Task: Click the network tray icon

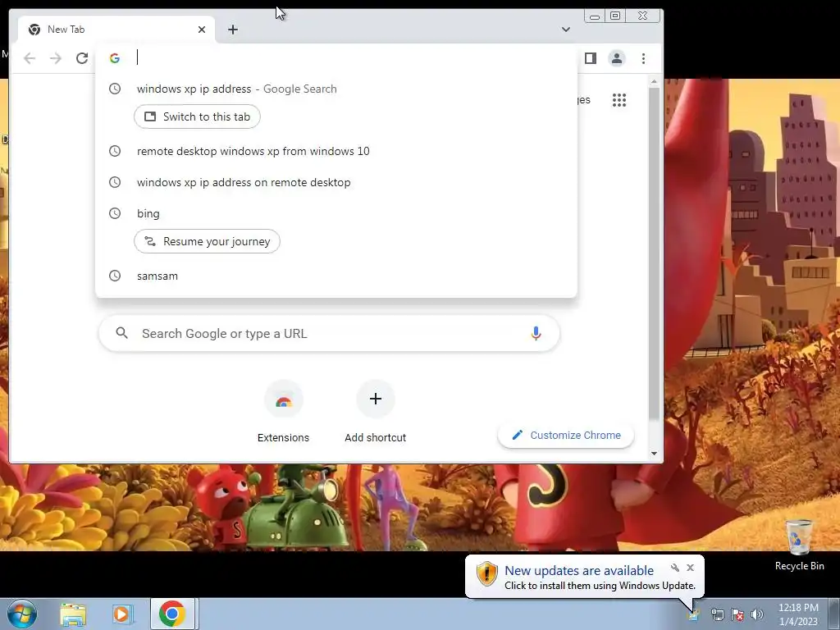Action: click(717, 614)
